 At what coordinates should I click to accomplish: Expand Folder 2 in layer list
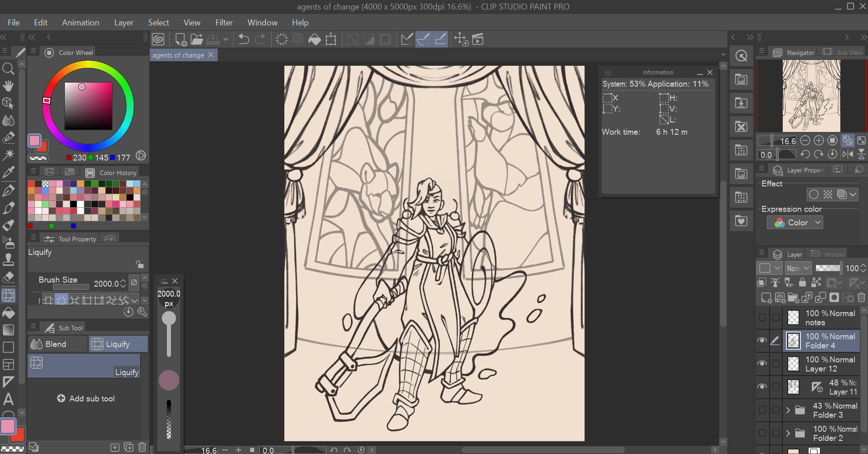pyautogui.click(x=788, y=433)
